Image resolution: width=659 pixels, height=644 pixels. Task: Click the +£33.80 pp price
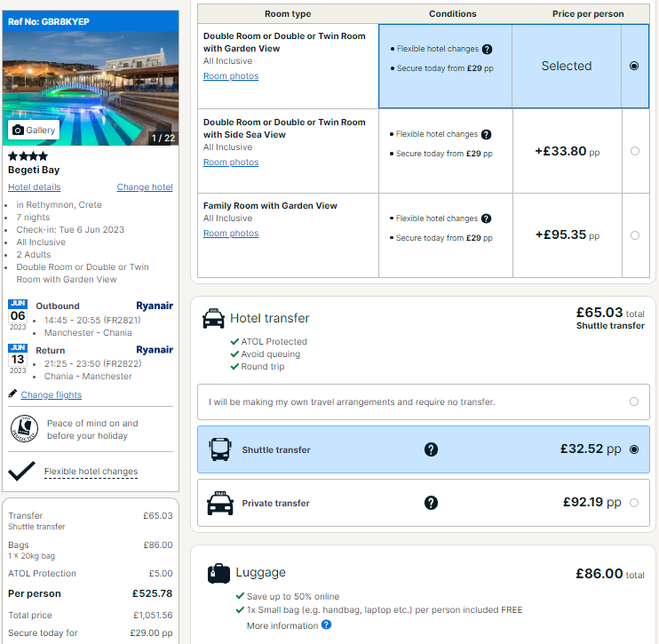pos(567,151)
